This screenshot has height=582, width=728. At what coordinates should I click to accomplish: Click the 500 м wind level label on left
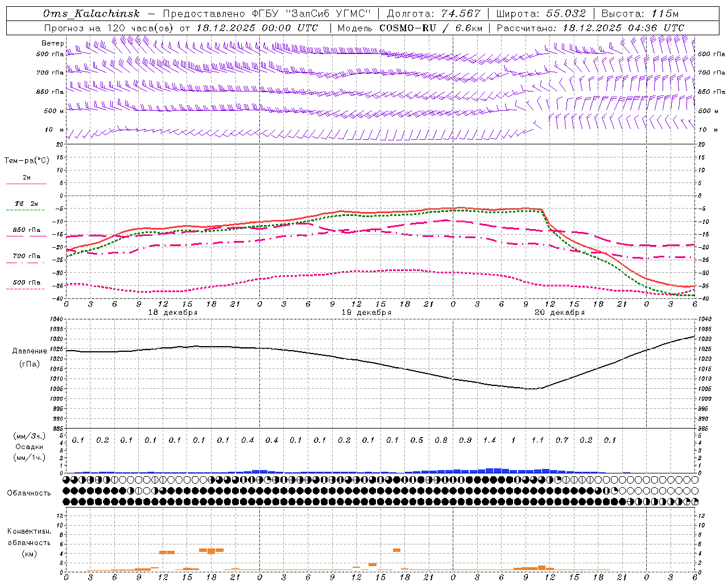click(53, 111)
